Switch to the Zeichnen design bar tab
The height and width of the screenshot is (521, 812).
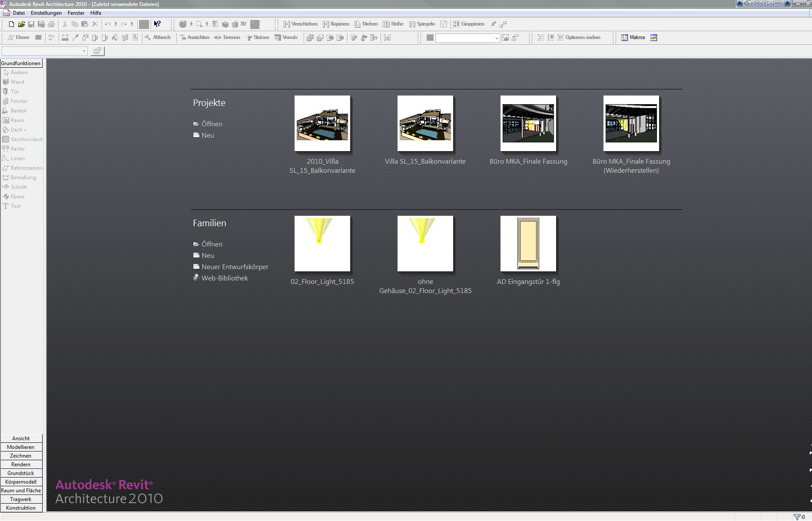(x=21, y=456)
